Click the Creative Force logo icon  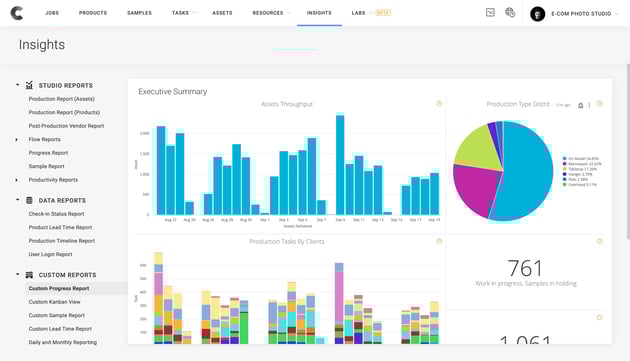coord(16,13)
